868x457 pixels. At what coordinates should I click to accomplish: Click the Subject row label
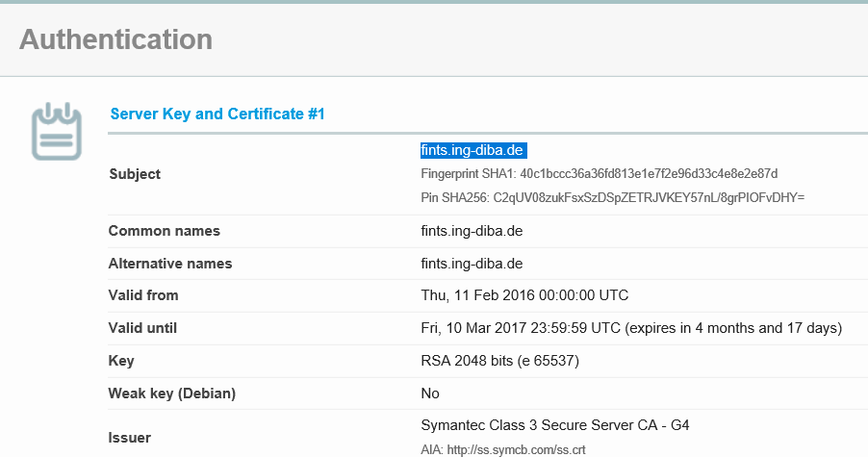tap(135, 174)
